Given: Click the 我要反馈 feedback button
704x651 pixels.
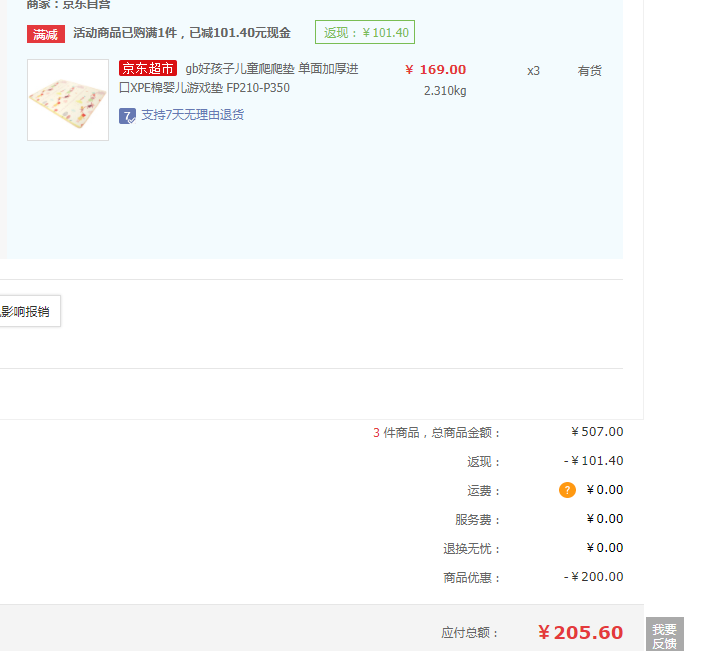Looking at the screenshot, I should [664, 636].
